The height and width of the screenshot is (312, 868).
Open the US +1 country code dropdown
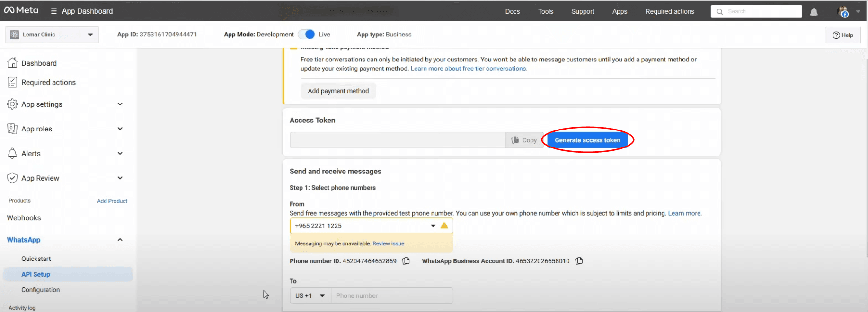pos(310,295)
